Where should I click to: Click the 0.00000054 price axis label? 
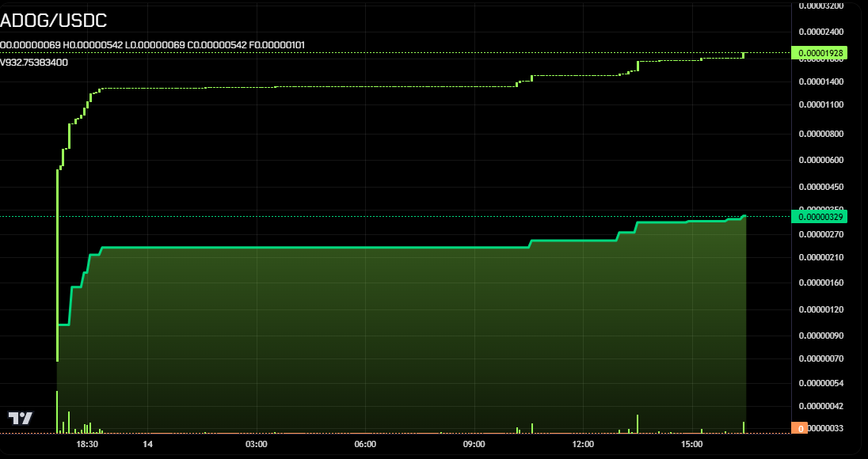(x=821, y=383)
